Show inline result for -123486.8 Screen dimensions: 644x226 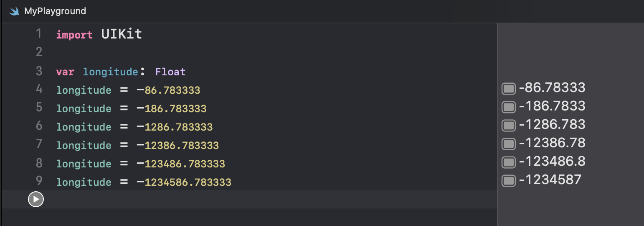[508, 162]
